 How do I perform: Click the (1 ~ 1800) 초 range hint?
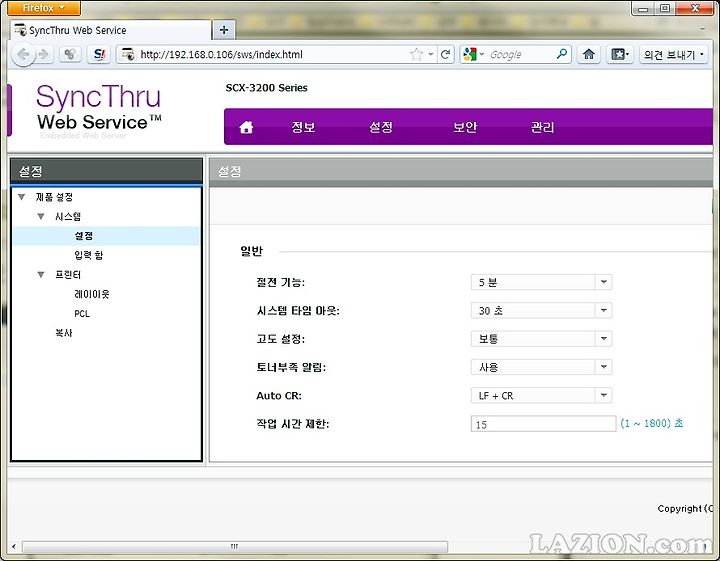[x=652, y=423]
